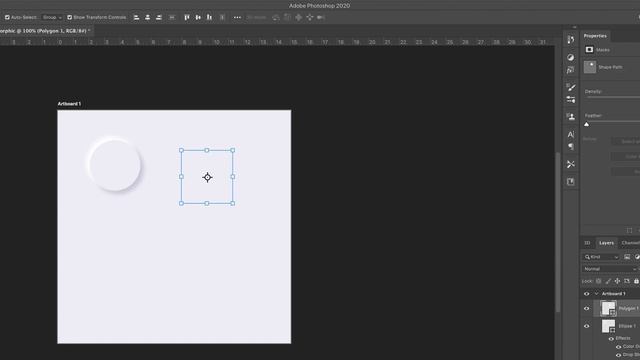640x360 pixels.
Task: Open the Clone Source panel icon
Action: (571, 117)
